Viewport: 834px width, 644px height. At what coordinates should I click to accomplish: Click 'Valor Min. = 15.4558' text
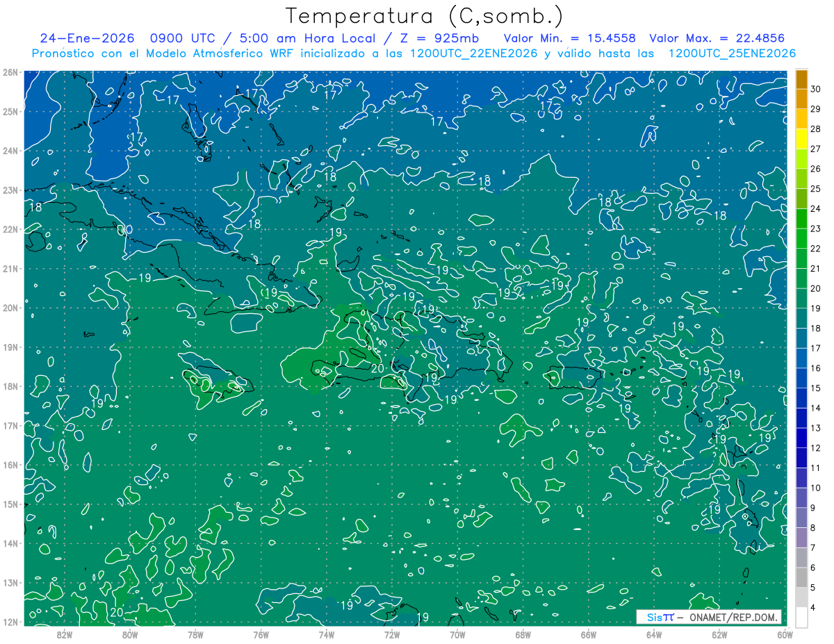click(x=569, y=38)
